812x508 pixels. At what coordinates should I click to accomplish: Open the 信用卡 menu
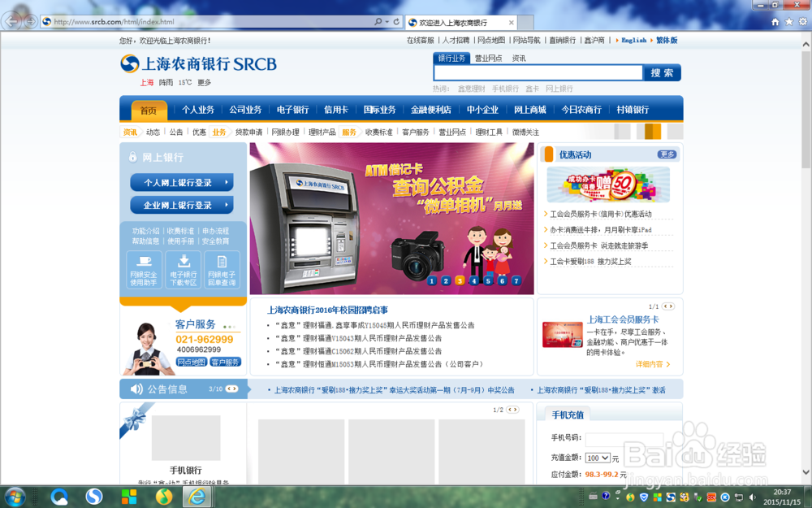[336, 110]
